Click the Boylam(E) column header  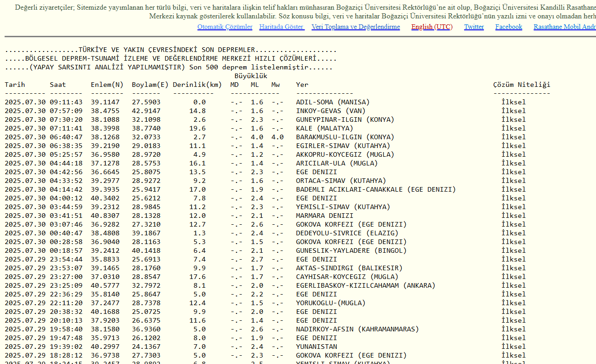coord(150,85)
